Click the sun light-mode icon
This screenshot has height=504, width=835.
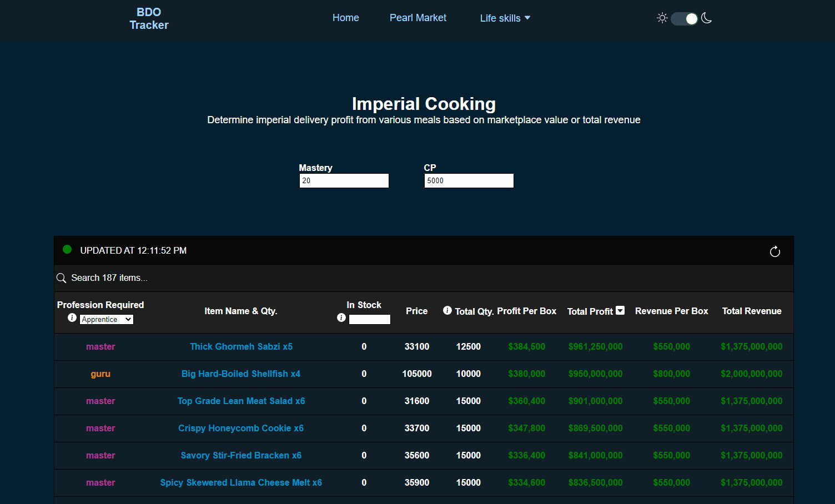[x=662, y=18]
